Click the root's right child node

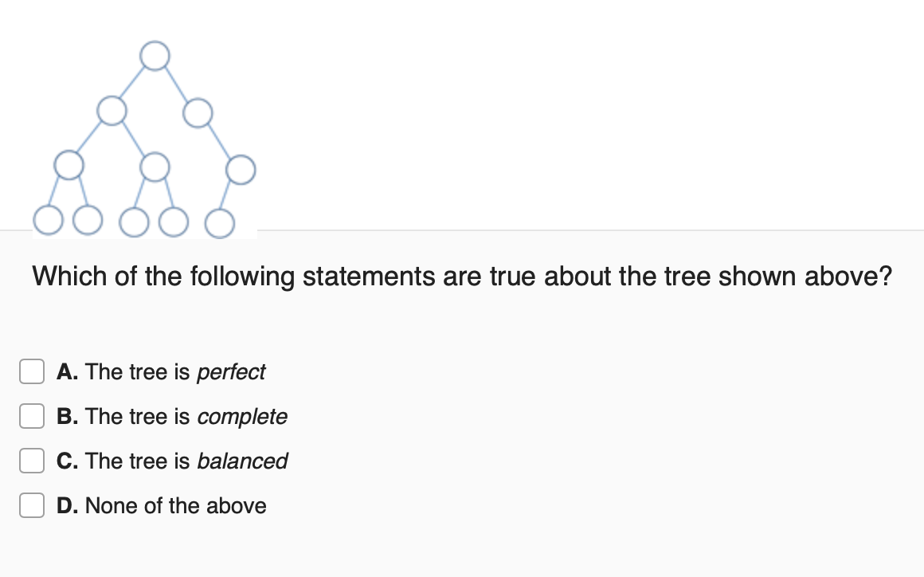coord(199,113)
